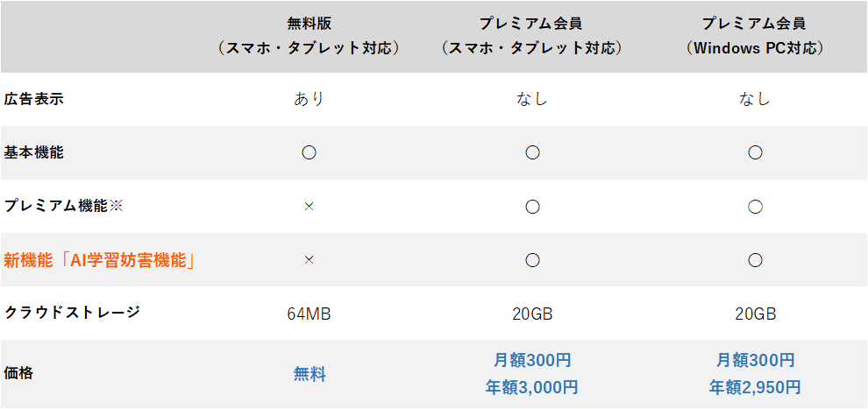Click the 20GB value in the Windows PC column
Image resolution: width=868 pixels, height=409 pixels.
pyautogui.click(x=755, y=314)
